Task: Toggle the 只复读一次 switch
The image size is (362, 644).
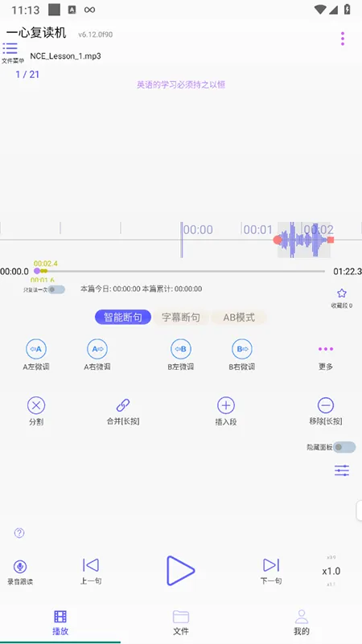Action: pyautogui.click(x=56, y=289)
